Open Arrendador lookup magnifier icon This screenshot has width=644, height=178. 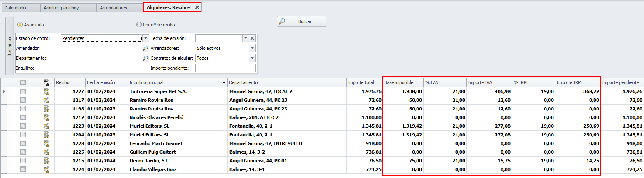(145, 48)
